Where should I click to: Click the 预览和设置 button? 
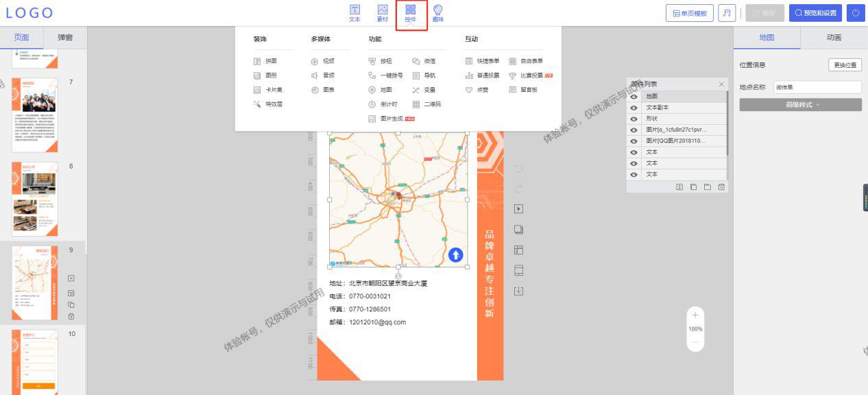coord(815,13)
